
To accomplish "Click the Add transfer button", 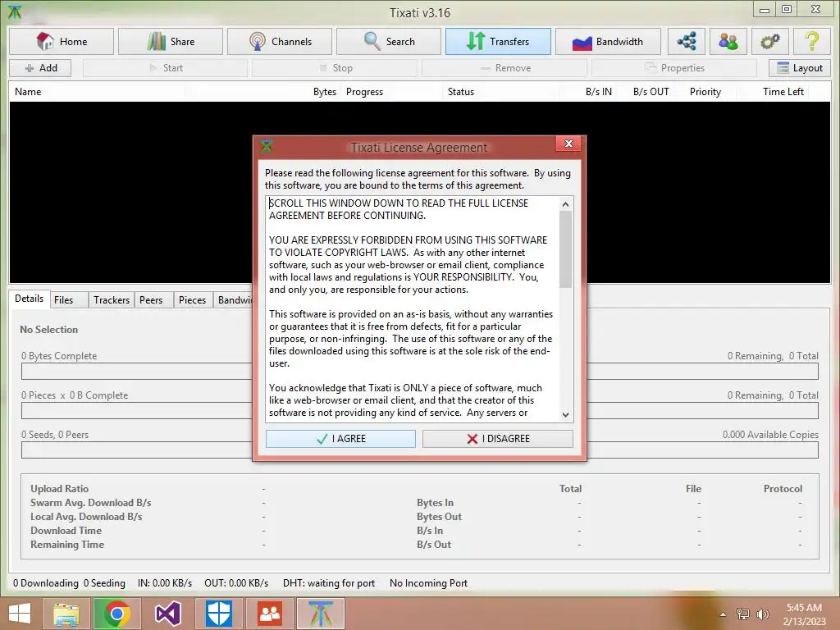I will pyautogui.click(x=41, y=68).
